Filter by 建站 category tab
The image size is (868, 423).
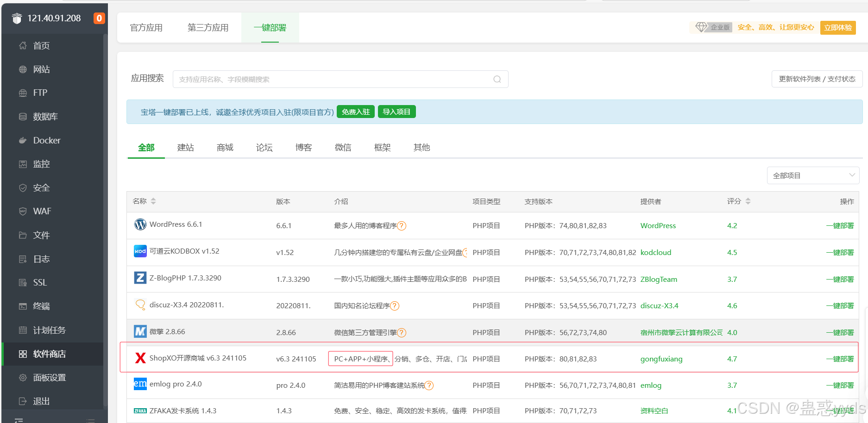(x=185, y=148)
